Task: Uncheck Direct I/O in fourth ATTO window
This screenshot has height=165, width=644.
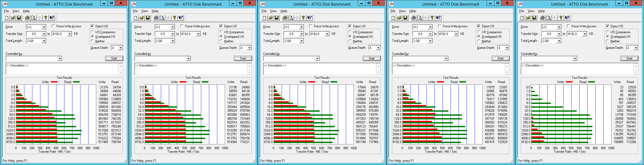Action: point(479,26)
